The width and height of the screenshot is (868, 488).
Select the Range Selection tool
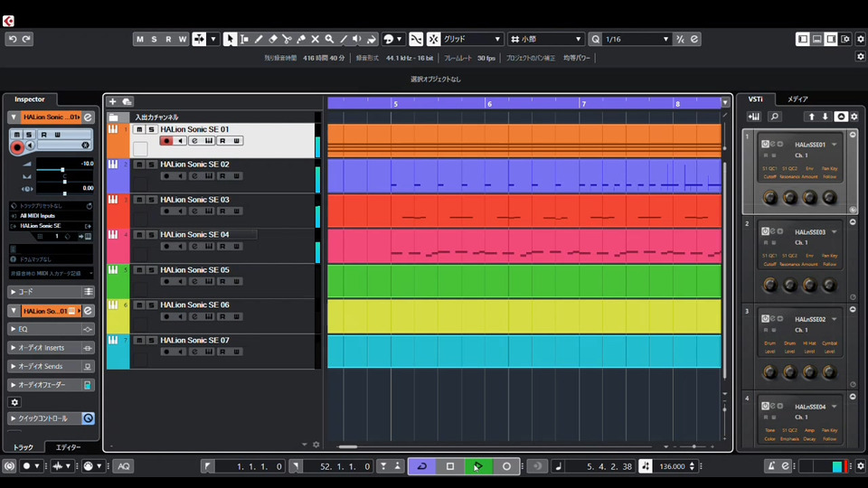click(244, 39)
